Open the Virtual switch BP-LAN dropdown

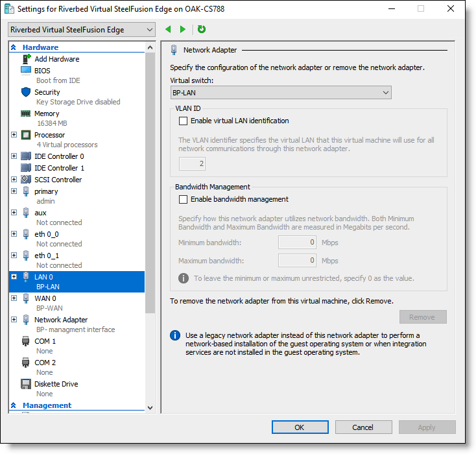point(281,93)
